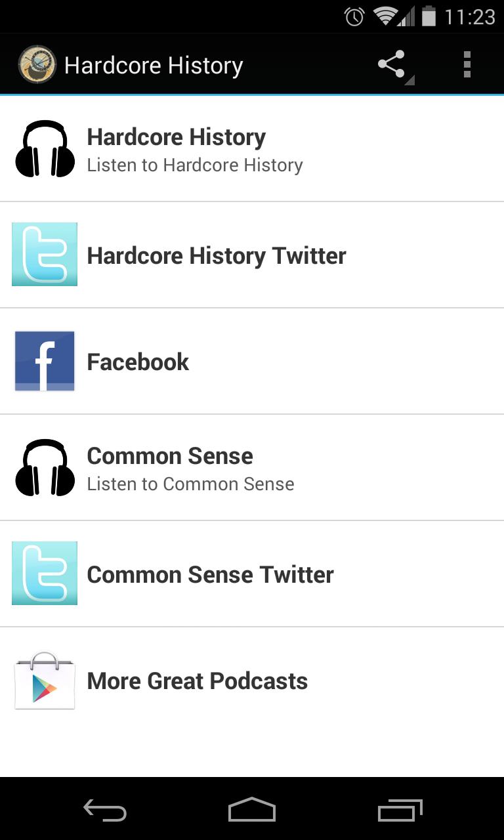Viewport: 504px width, 840px height.
Task: Tap the Facebook logo icon
Action: pos(45,361)
